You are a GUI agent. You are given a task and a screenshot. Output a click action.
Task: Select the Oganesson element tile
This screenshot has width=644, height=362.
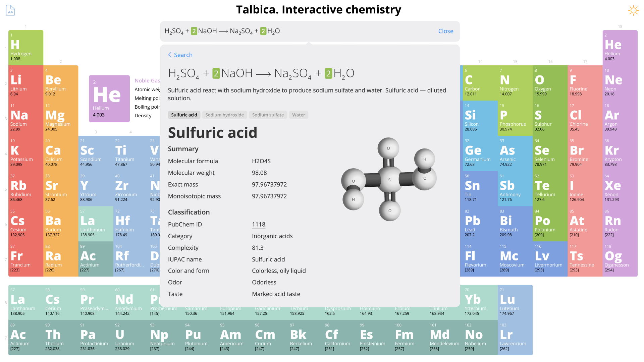point(620,259)
